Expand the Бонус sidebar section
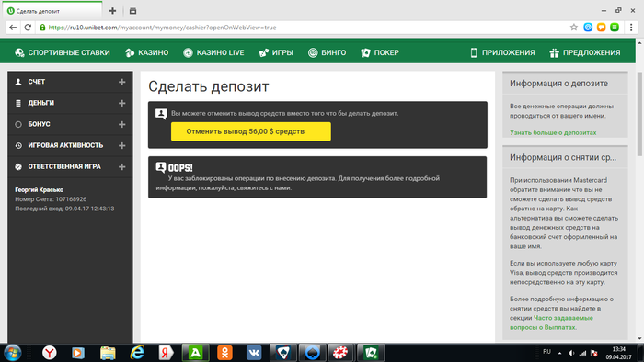Screen dimensions: 644x362 (122, 124)
